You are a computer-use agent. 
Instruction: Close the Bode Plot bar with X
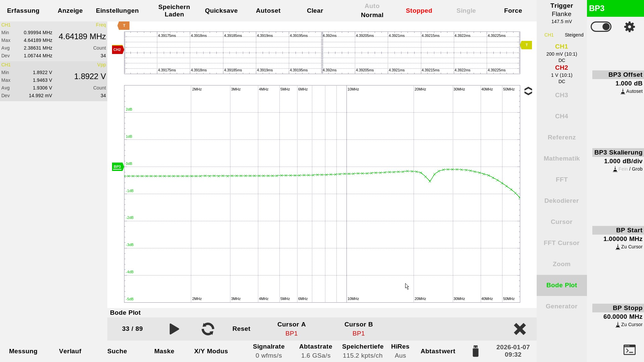pos(520,329)
